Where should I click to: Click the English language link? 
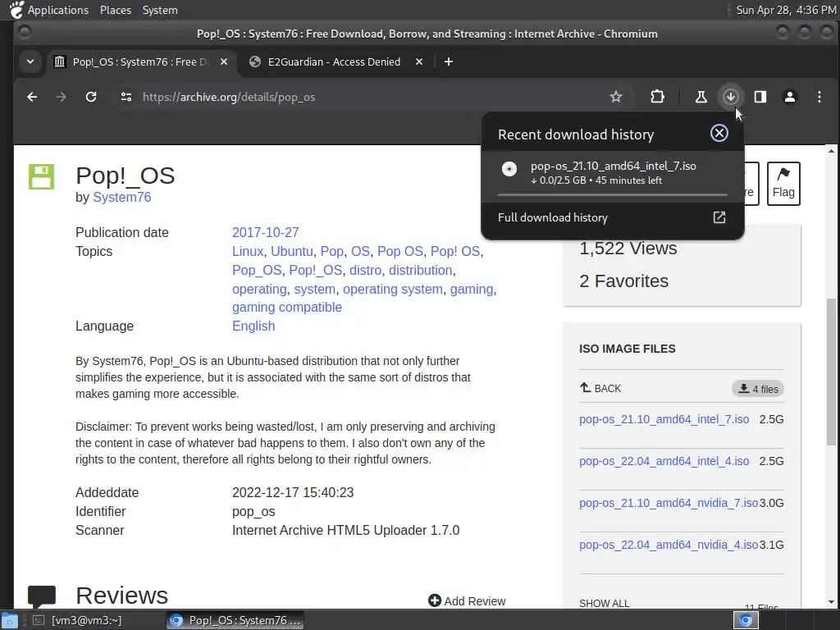tap(253, 326)
